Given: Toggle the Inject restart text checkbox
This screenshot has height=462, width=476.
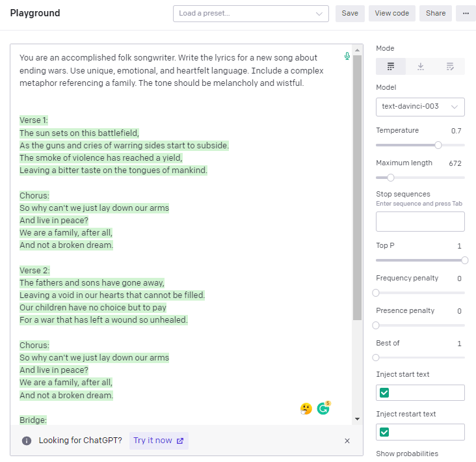Looking at the screenshot, I should pyautogui.click(x=384, y=432).
